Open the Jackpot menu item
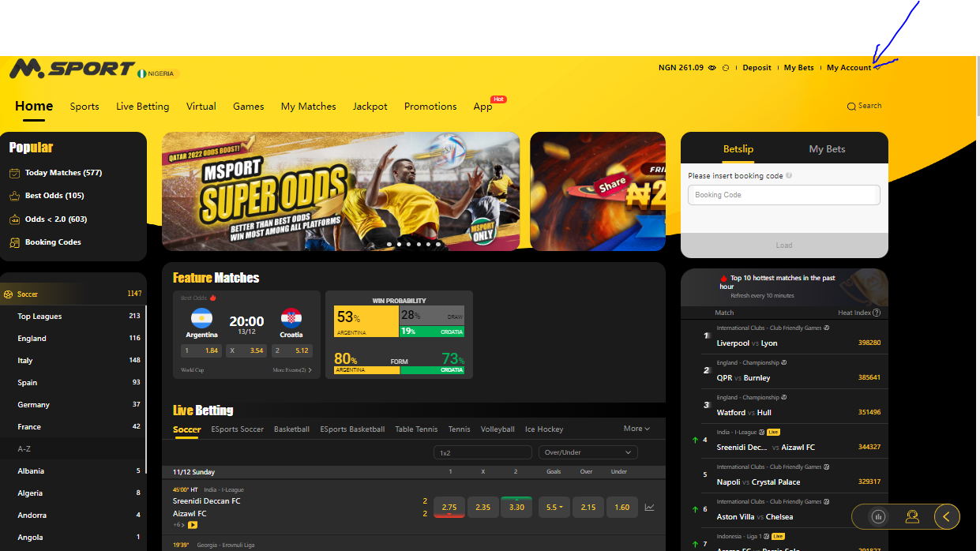 click(x=370, y=107)
